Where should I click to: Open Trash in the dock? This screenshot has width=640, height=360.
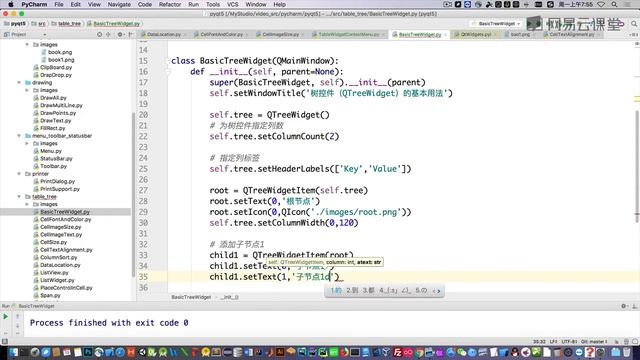point(627,352)
